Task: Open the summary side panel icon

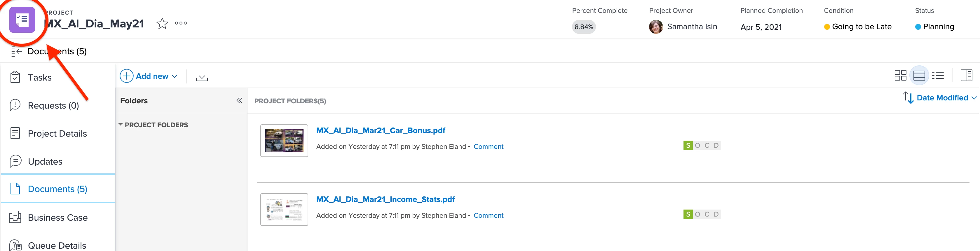Action: [966, 75]
